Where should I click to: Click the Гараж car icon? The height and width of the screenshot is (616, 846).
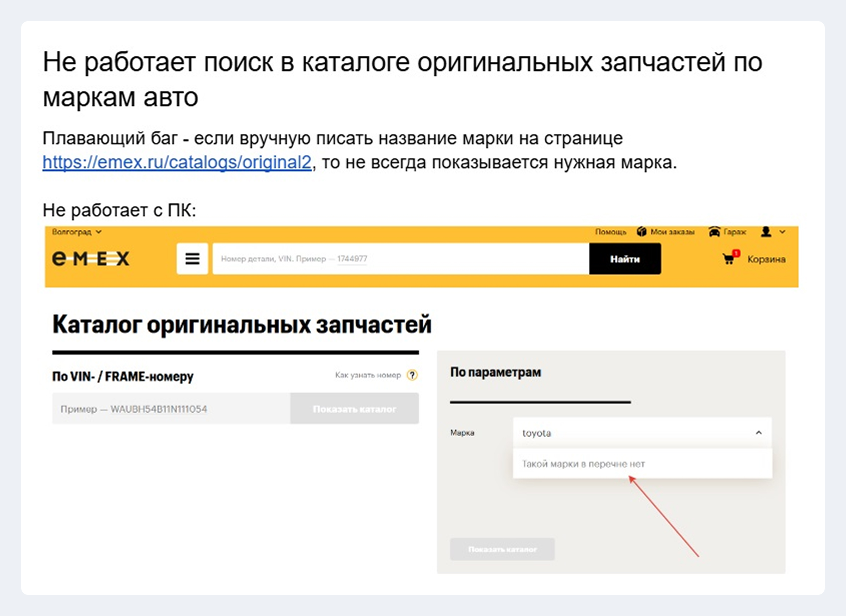(714, 232)
